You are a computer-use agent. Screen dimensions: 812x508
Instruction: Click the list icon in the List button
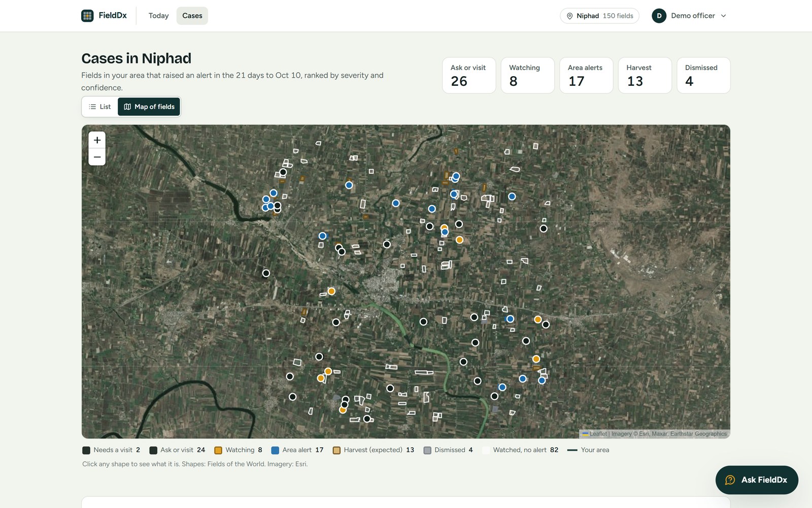click(x=92, y=107)
